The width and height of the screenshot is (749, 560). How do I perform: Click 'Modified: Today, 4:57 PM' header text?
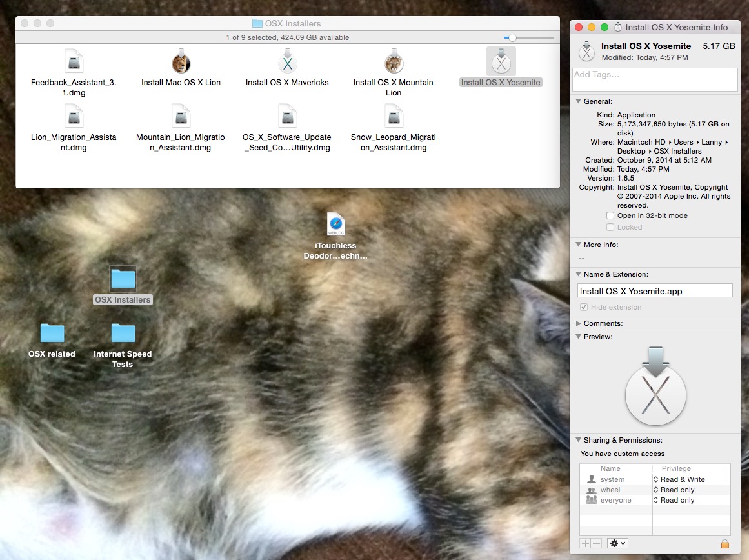pos(644,57)
